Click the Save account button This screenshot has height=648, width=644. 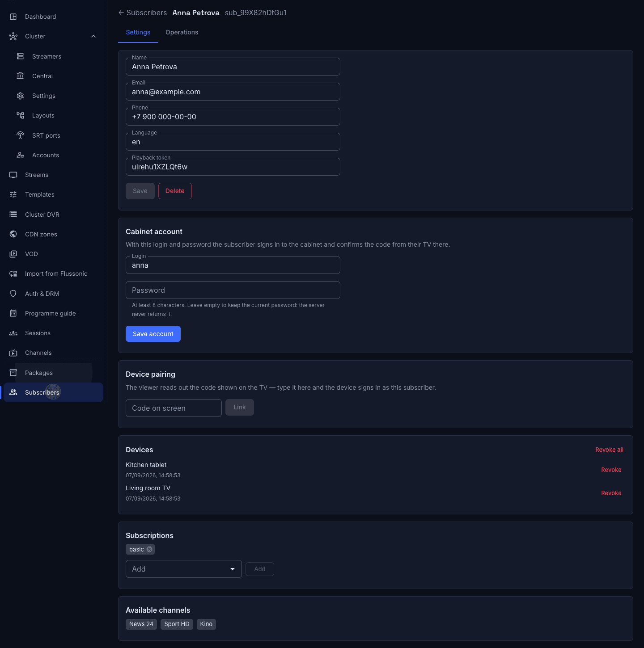[153, 334]
